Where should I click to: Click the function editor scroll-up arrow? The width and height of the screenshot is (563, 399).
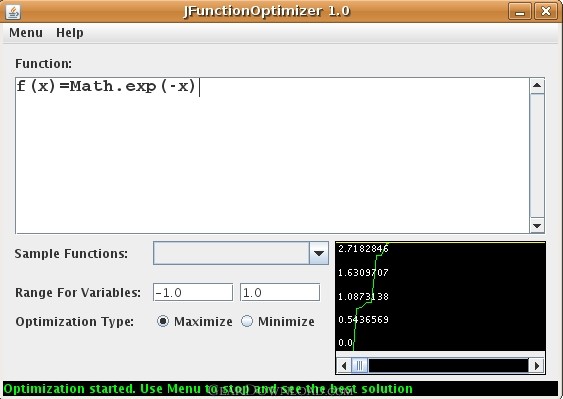pos(537,85)
